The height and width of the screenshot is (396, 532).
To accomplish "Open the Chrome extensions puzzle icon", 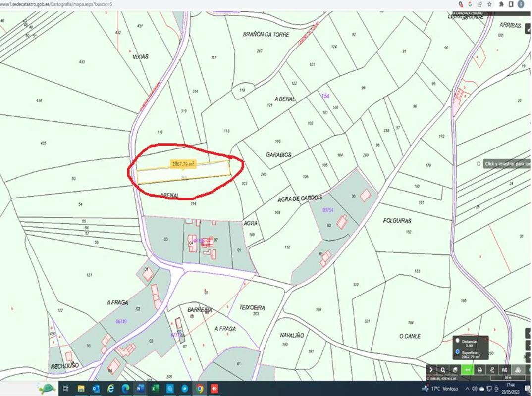I will point(501,4).
